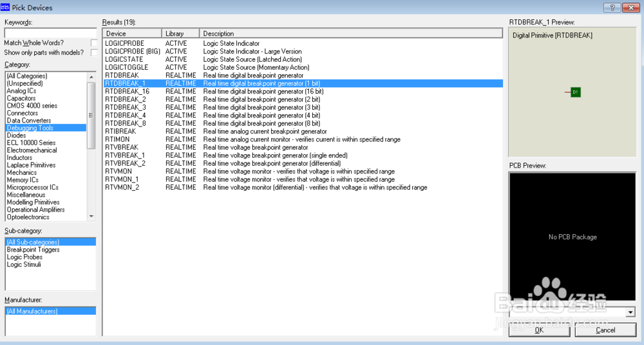Image resolution: width=644 pixels, height=345 pixels.
Task: Select RTDBREAK_3 device row
Action: pos(303,107)
